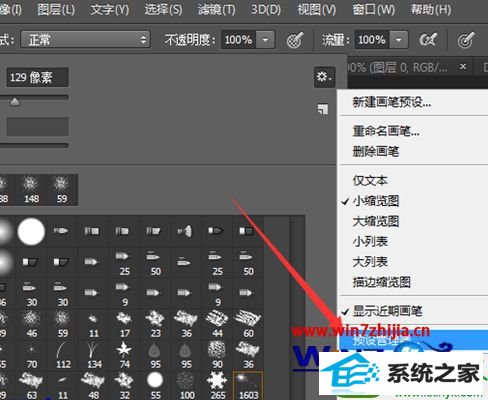Expand the 流量 flow arrow dropdown
The width and height of the screenshot is (488, 400).
(399, 40)
